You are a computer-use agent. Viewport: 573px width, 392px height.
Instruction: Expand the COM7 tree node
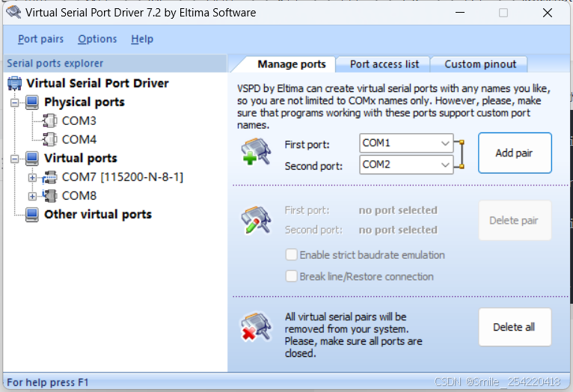click(x=32, y=177)
